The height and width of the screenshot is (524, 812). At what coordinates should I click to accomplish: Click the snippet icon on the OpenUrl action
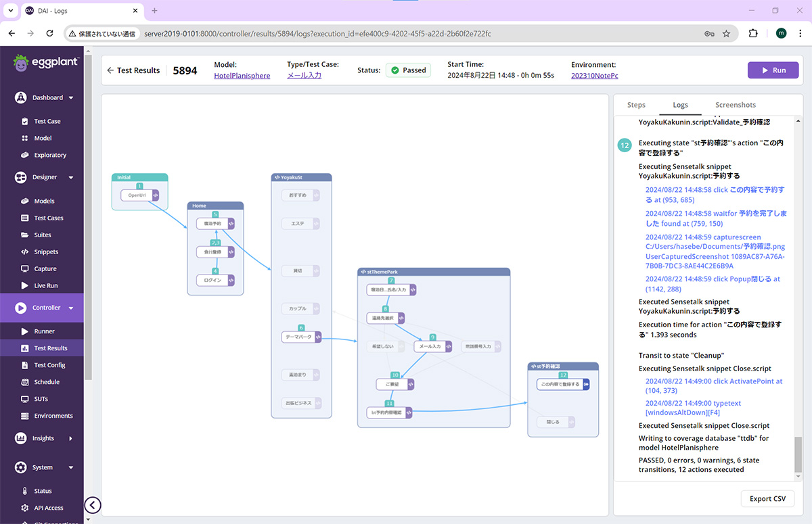click(155, 195)
